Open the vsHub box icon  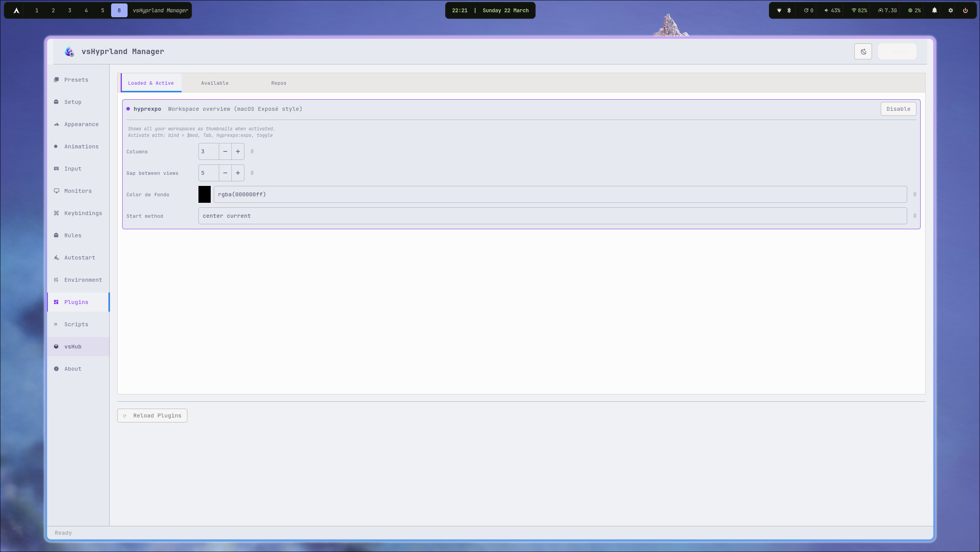pyautogui.click(x=56, y=347)
